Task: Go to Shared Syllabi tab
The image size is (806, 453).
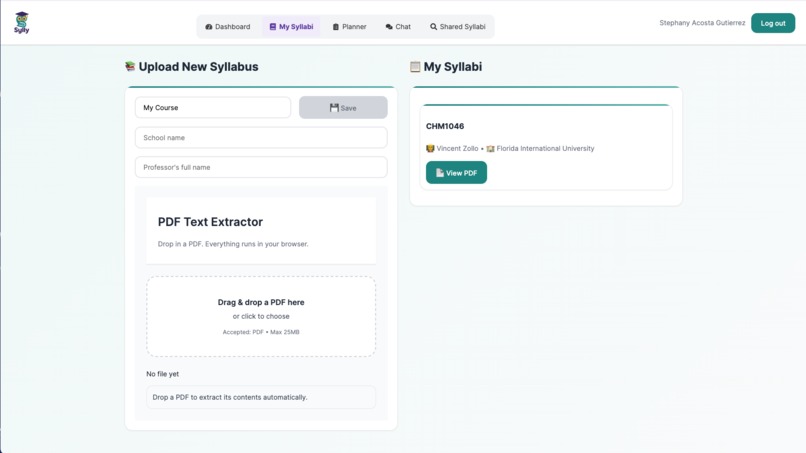Action: click(458, 27)
